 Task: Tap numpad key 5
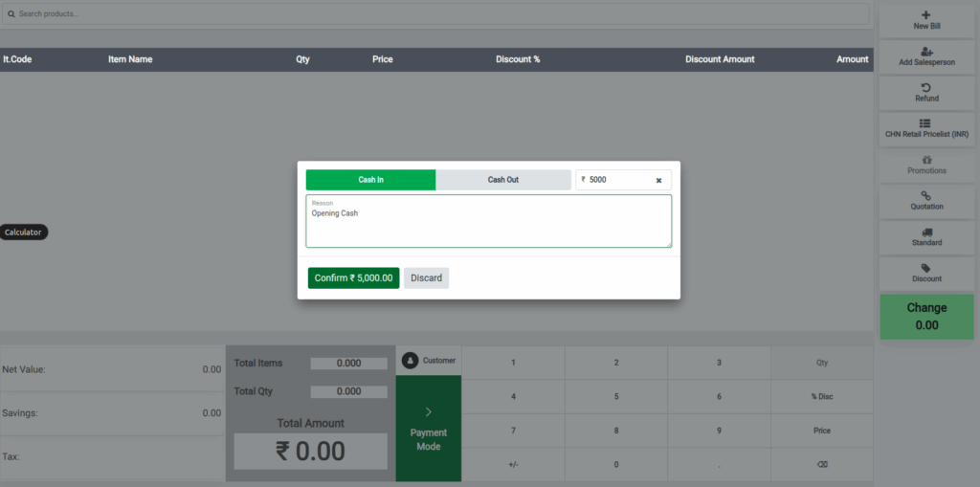(x=616, y=396)
